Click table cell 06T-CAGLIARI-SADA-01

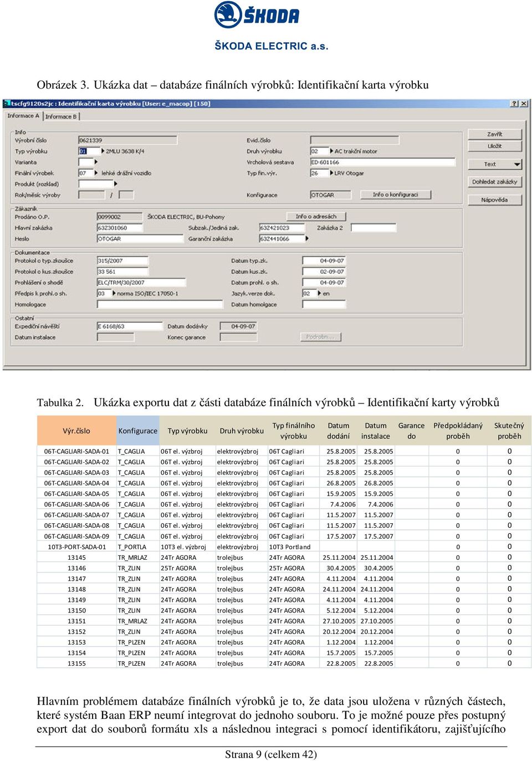tap(76, 451)
